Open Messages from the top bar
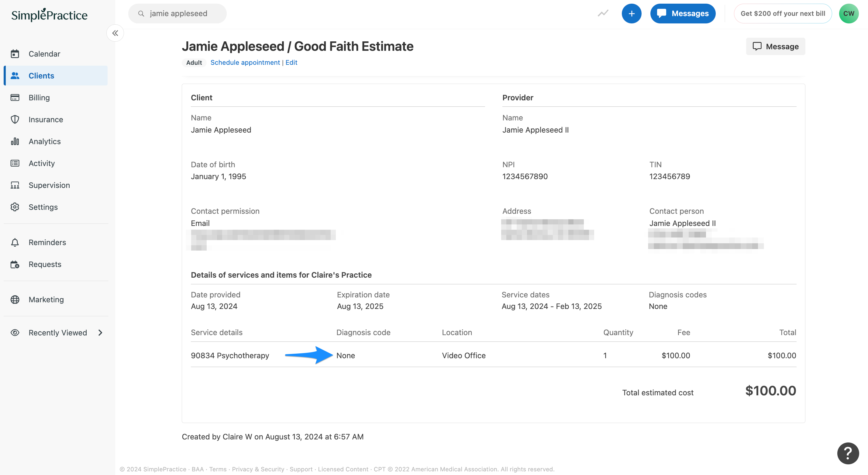 pos(683,13)
